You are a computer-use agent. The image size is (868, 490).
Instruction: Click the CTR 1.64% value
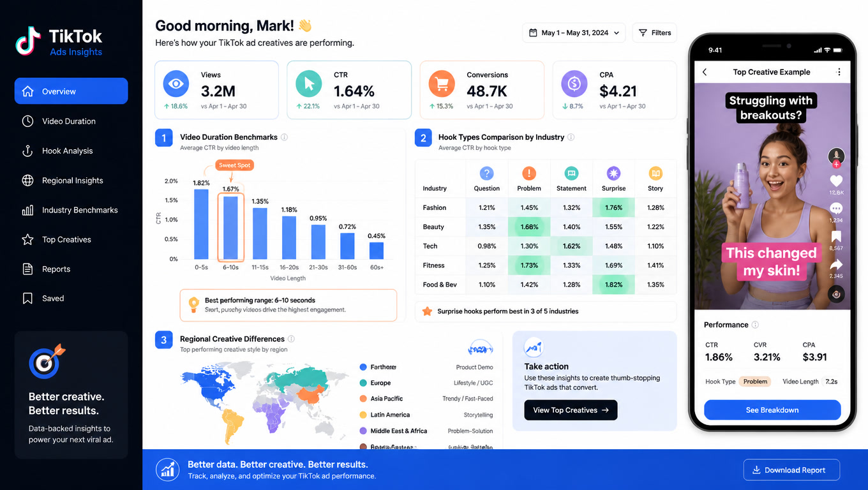point(354,91)
